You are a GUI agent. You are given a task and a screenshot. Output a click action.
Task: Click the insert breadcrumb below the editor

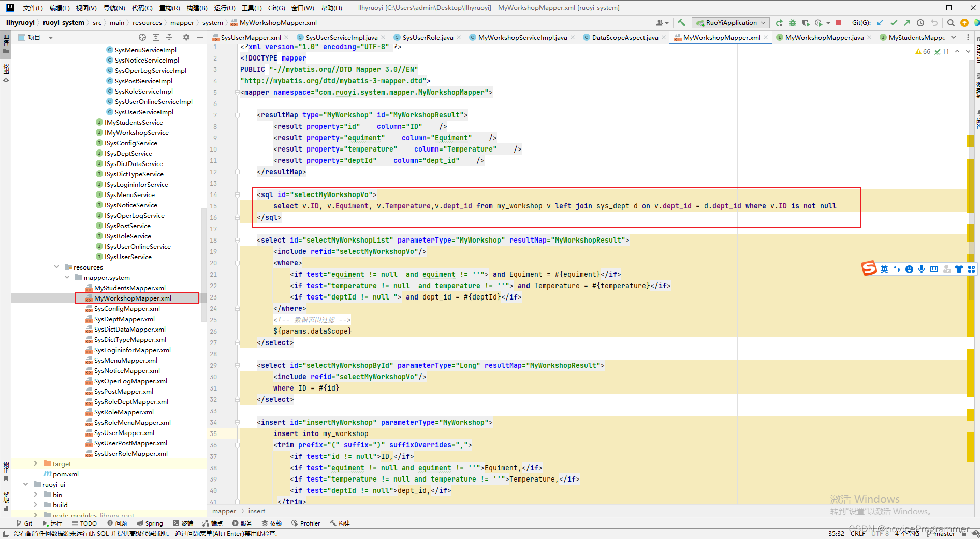[257, 511]
